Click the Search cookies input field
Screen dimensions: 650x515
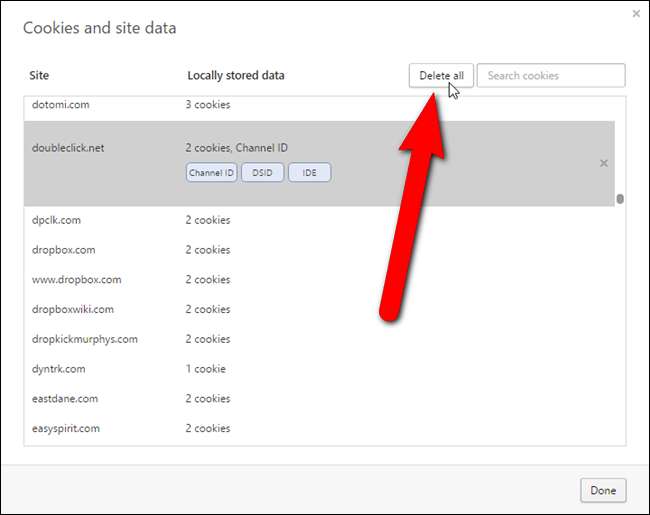click(550, 76)
